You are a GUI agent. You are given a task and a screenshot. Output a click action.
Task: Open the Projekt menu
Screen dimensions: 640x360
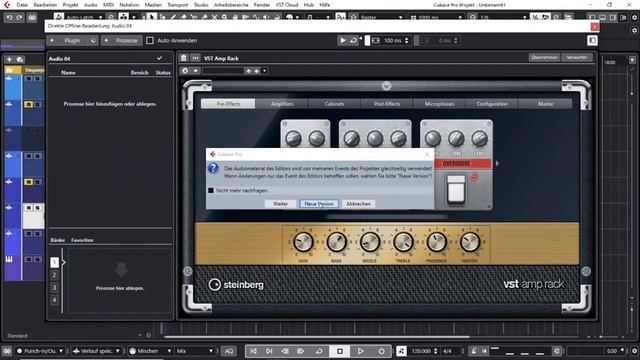pos(70,5)
